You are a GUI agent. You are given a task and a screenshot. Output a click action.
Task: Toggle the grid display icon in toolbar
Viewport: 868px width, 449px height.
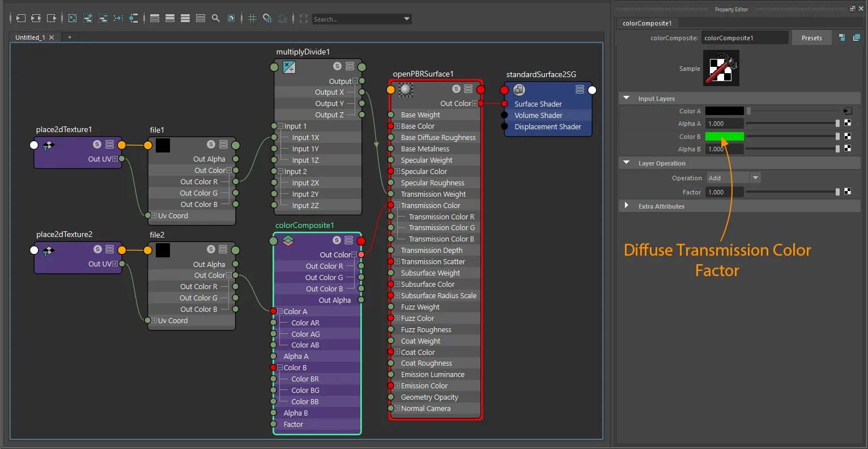tap(252, 19)
